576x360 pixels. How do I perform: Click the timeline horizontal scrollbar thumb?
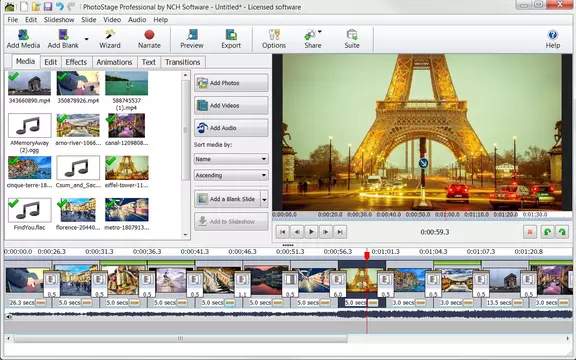180,338
